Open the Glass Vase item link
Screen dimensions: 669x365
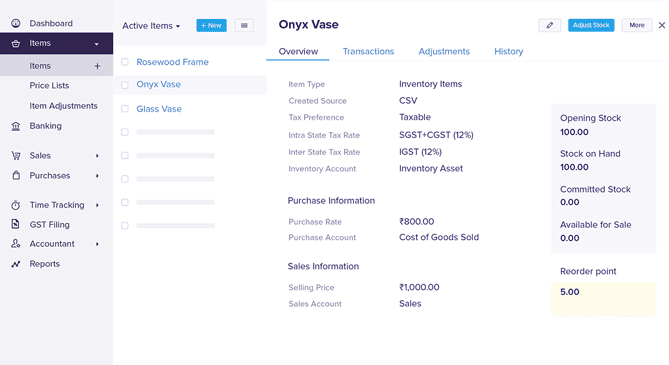point(159,109)
